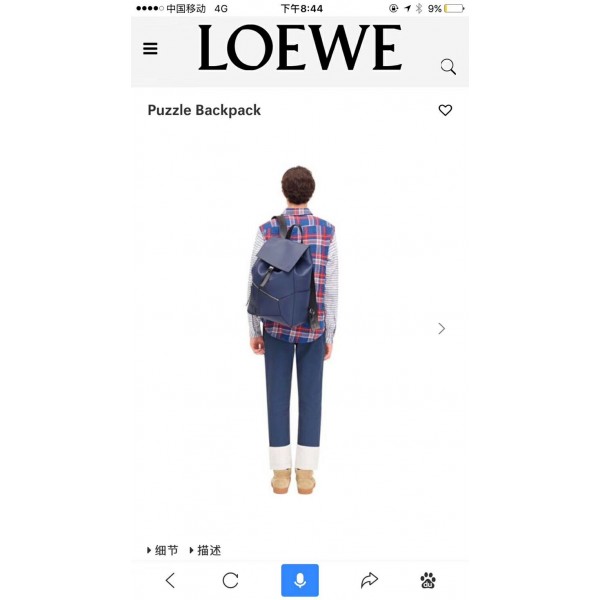Expand the 描述 description section

(x=205, y=550)
